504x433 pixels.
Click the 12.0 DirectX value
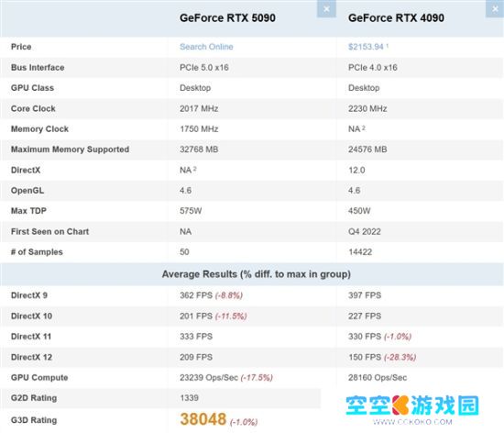(356, 171)
